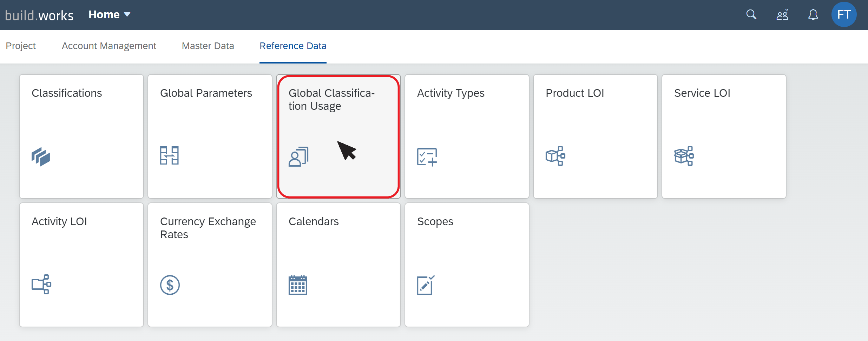Open the Product LOI hierarchy icon
Viewport: 868px width, 341px height.
[555, 155]
